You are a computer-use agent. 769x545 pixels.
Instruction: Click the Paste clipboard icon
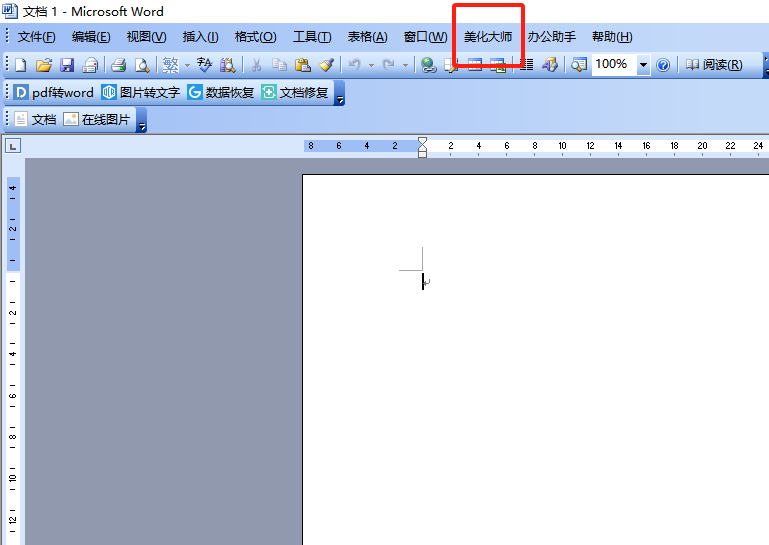(x=302, y=65)
